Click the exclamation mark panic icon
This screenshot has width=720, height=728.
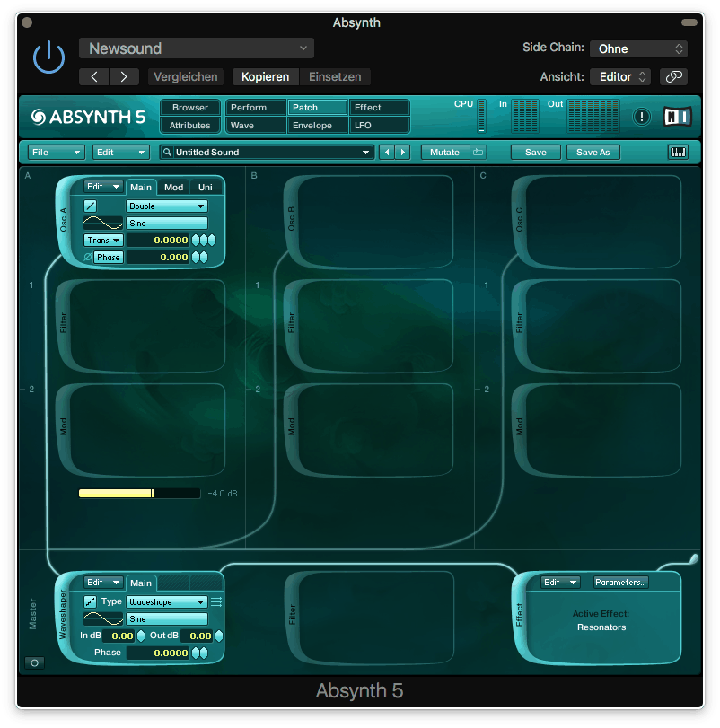pos(641,117)
